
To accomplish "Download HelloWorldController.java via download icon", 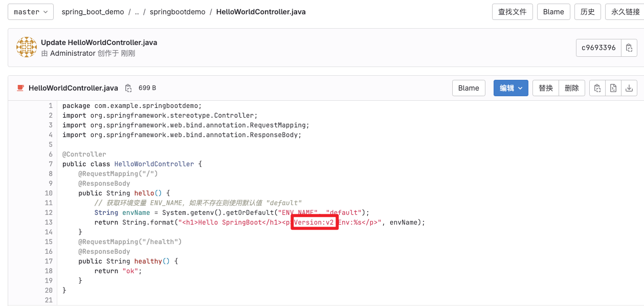I will (x=629, y=88).
